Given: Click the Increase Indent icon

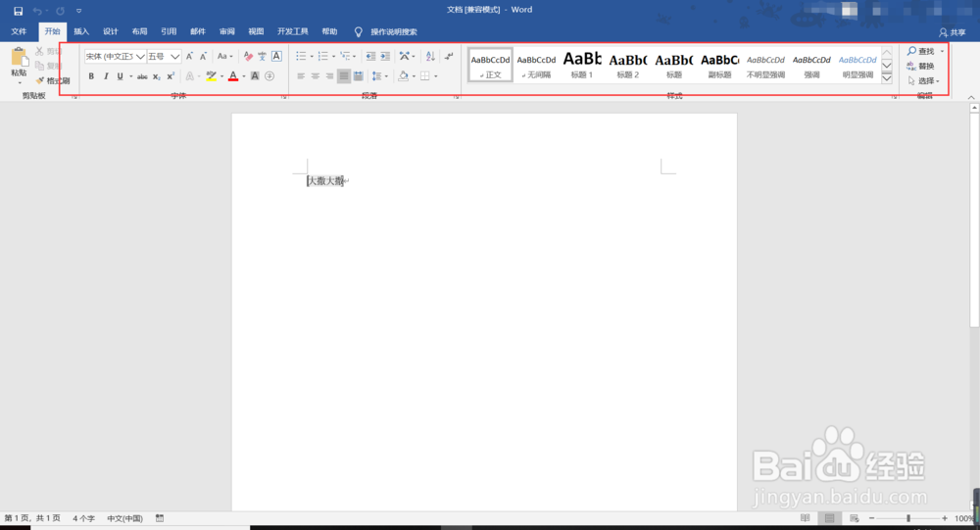Looking at the screenshot, I should (385, 56).
